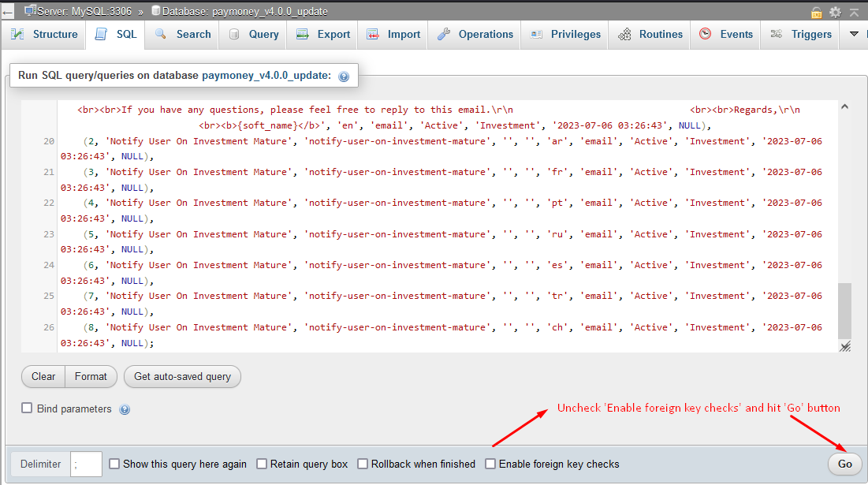Enable the Bind parameters checkbox
Image resolution: width=868 pixels, height=485 pixels.
[x=27, y=409]
